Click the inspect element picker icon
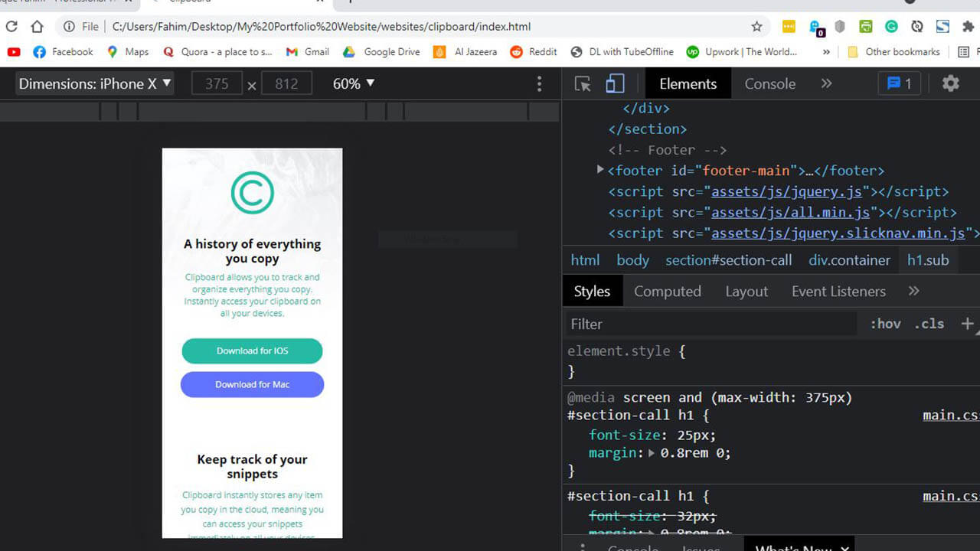 point(583,84)
